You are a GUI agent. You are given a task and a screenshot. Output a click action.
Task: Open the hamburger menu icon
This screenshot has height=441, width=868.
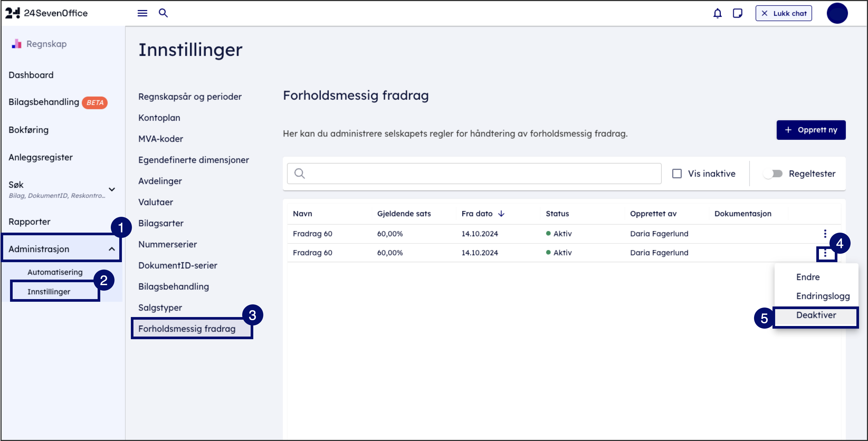pyautogui.click(x=142, y=13)
